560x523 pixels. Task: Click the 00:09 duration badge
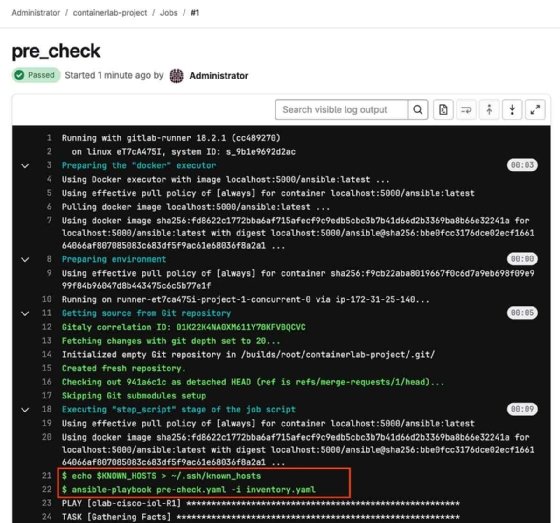pos(522,409)
